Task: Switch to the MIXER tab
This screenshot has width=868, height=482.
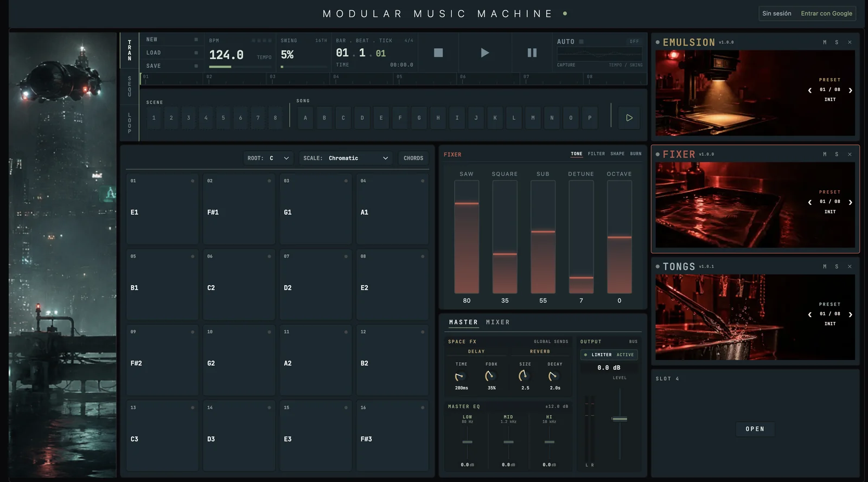Action: [497, 322]
